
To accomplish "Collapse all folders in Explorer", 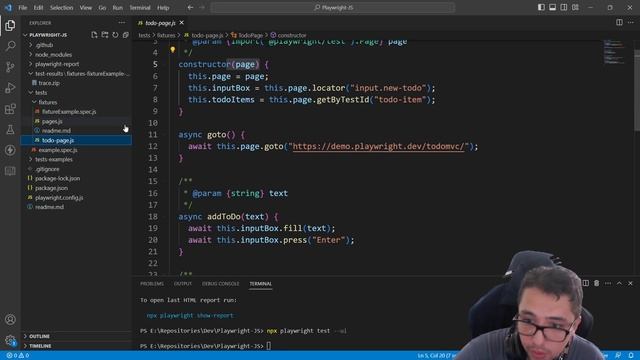I will (x=125, y=35).
